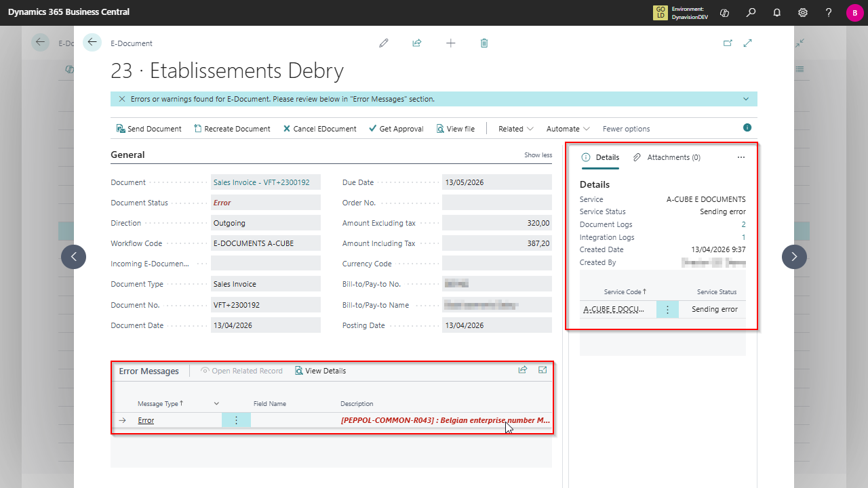Click the pencil edit icon

[x=384, y=43]
